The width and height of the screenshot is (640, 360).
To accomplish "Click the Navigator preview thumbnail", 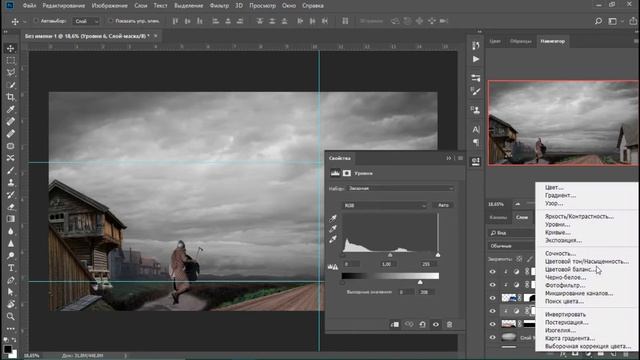I will tap(563, 123).
